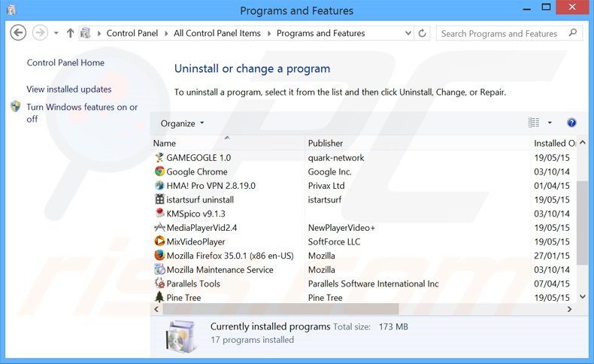
Task: Select GAMEGOGLE 1.0 entry name
Action: click(x=199, y=158)
